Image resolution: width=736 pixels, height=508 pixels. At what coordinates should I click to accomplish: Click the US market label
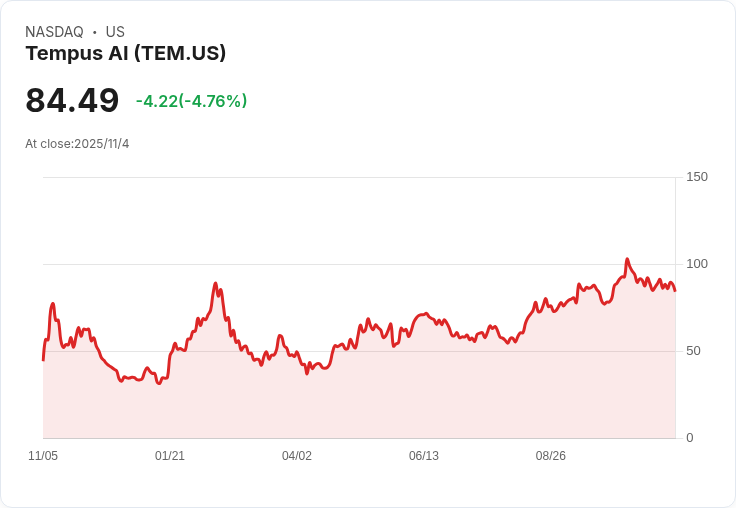click(115, 32)
